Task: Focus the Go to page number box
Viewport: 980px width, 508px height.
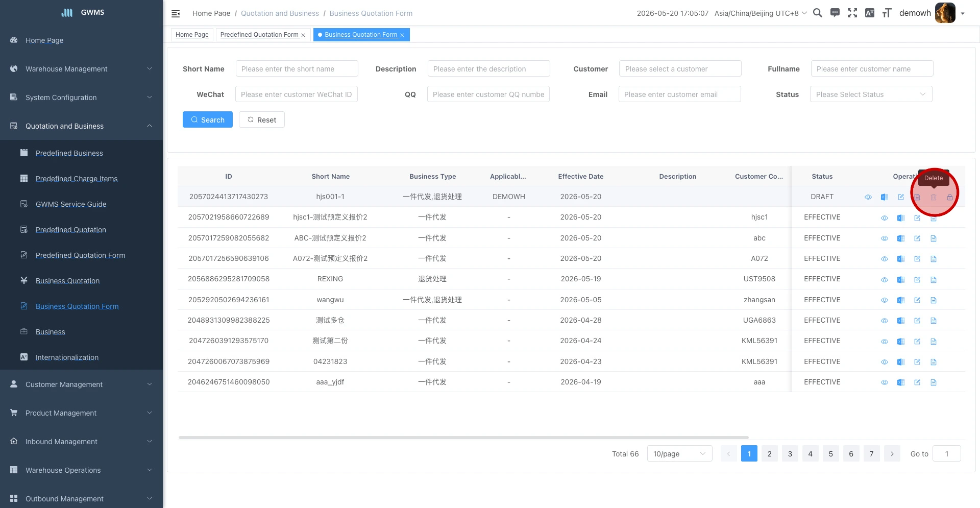Action: 947,454
